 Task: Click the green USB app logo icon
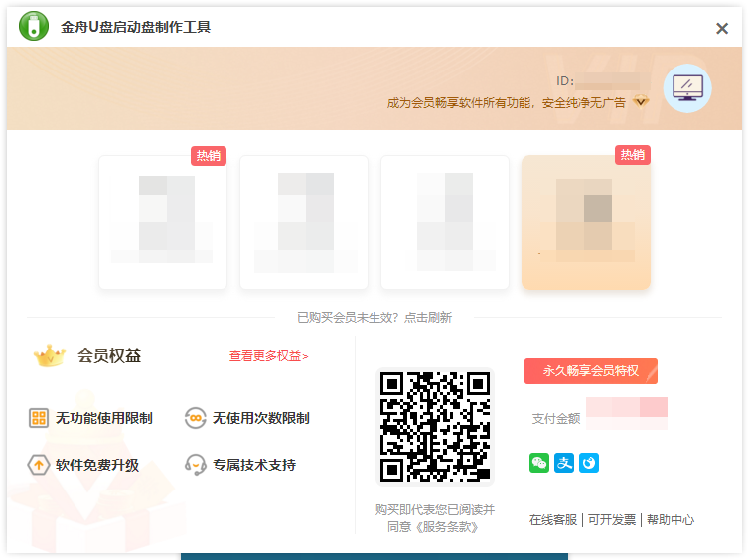tap(34, 26)
